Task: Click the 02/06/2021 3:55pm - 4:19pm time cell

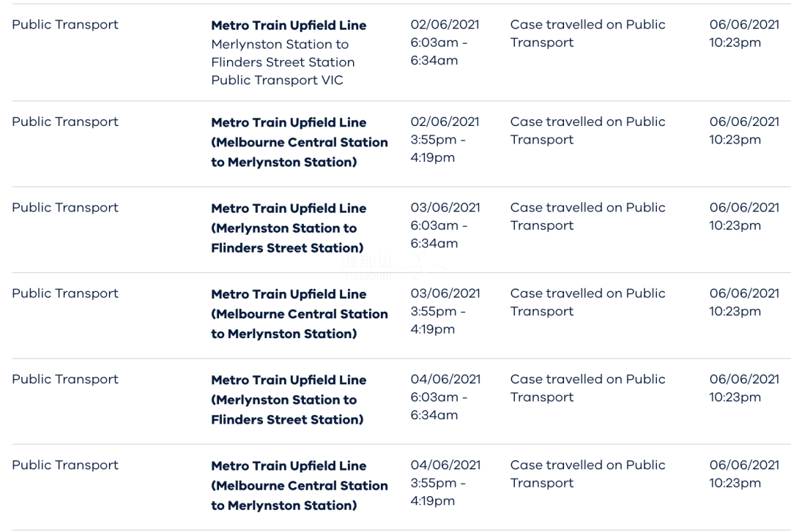Action: tap(445, 140)
